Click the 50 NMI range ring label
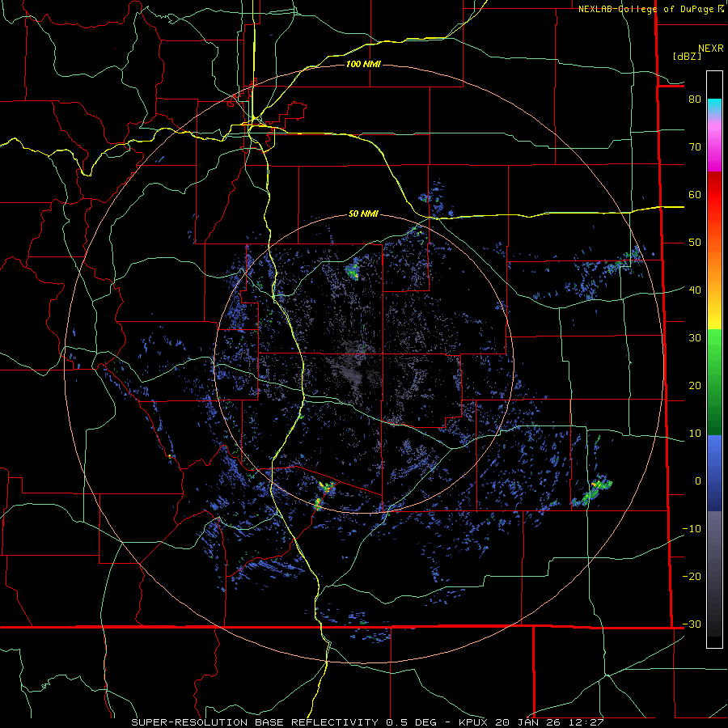 coord(363,214)
